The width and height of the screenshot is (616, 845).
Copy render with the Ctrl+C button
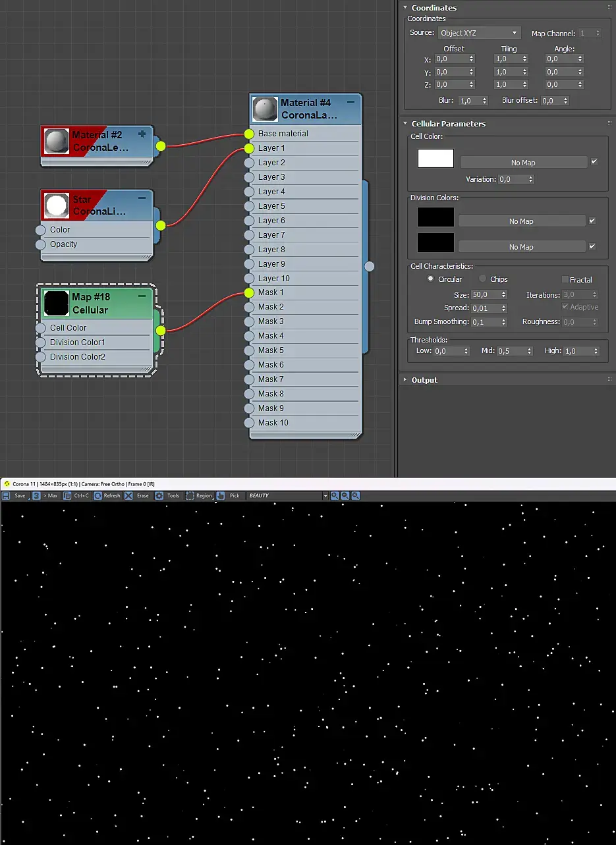click(76, 495)
